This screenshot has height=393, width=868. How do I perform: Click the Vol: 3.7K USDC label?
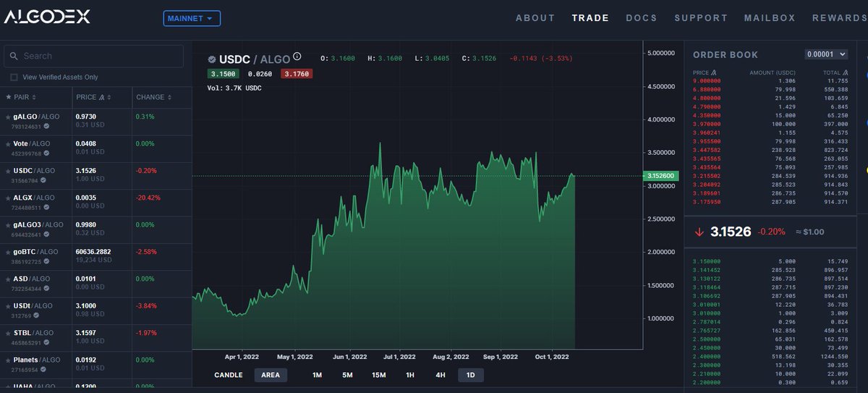click(x=234, y=88)
